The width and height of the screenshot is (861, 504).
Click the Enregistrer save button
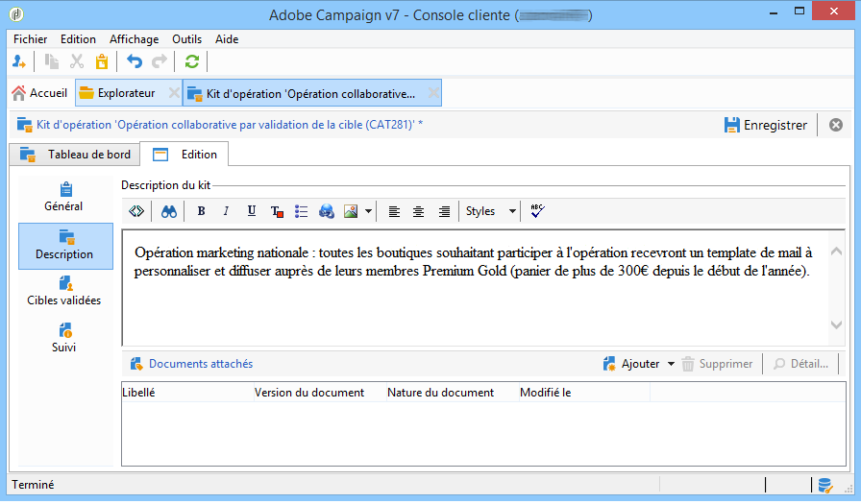pyautogui.click(x=766, y=125)
